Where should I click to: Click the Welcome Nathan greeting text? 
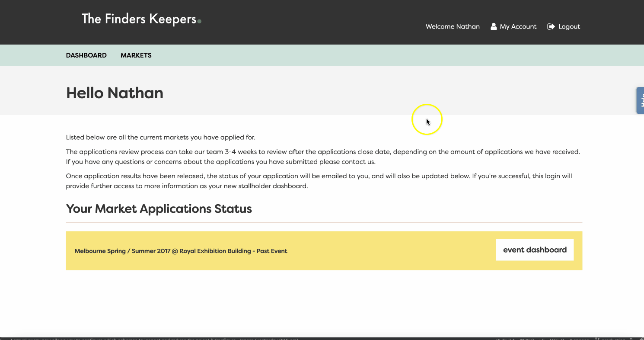(453, 27)
